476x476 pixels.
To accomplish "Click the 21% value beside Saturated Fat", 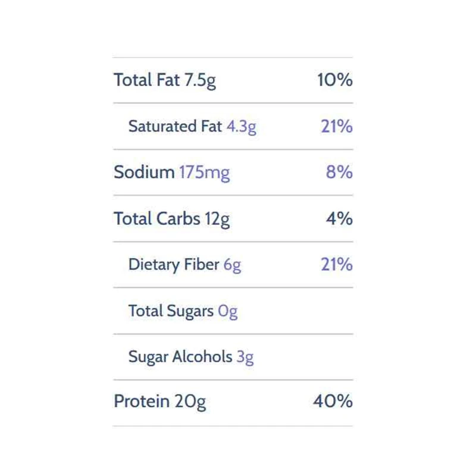I will point(337,126).
